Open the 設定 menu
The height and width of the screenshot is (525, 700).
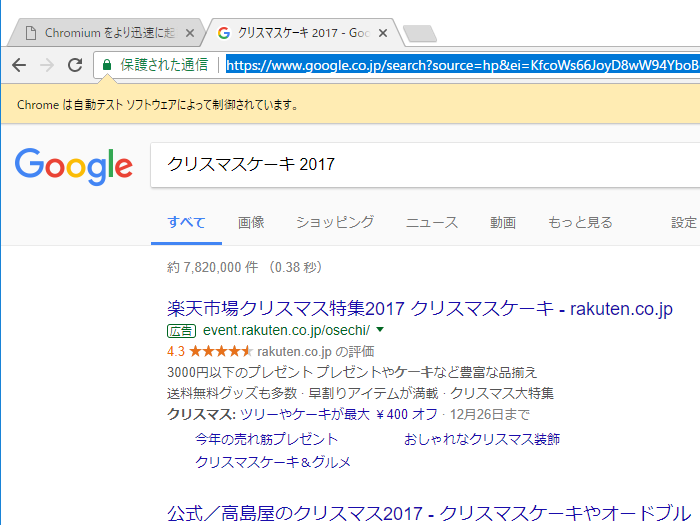684,222
